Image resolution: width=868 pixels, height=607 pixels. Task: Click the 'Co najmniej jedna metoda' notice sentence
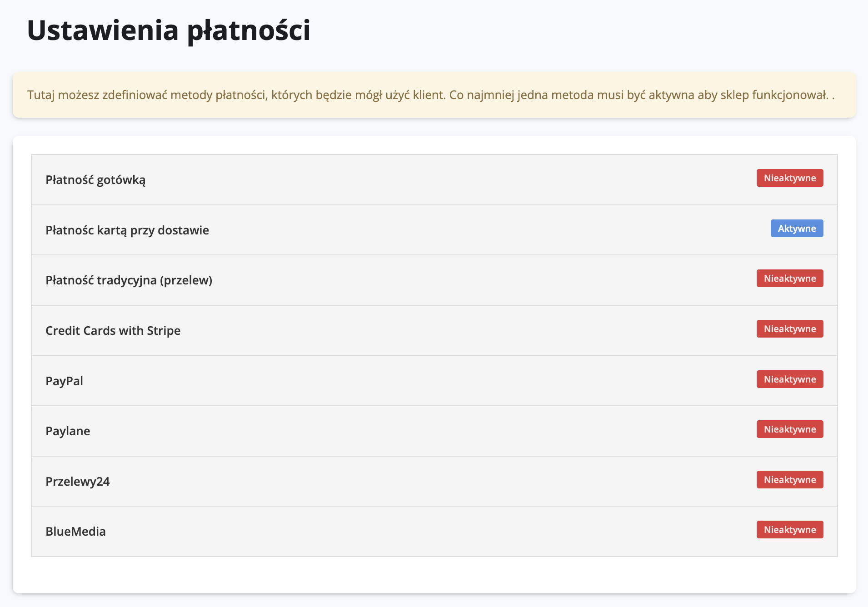[636, 95]
